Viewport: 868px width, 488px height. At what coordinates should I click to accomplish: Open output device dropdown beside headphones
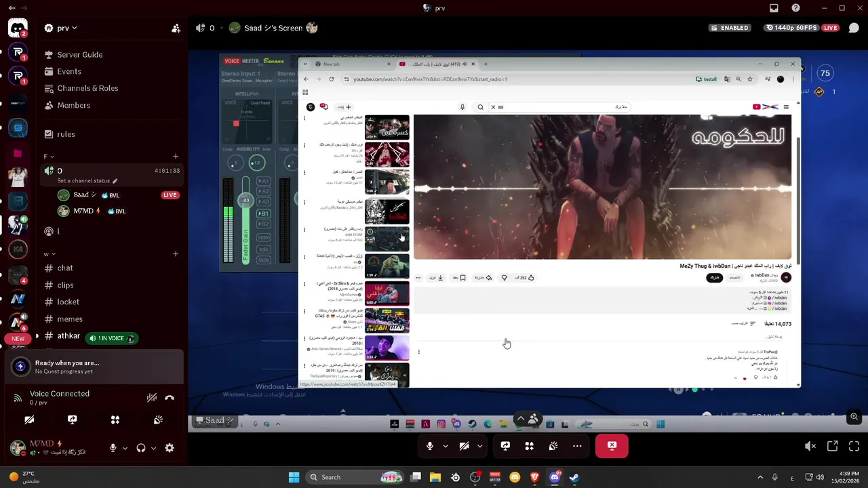coord(153,448)
